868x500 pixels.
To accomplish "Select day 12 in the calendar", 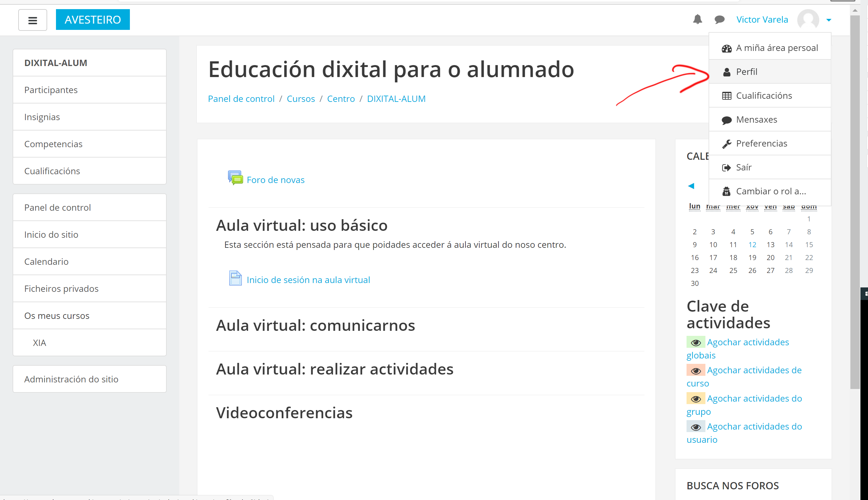I will coord(752,245).
